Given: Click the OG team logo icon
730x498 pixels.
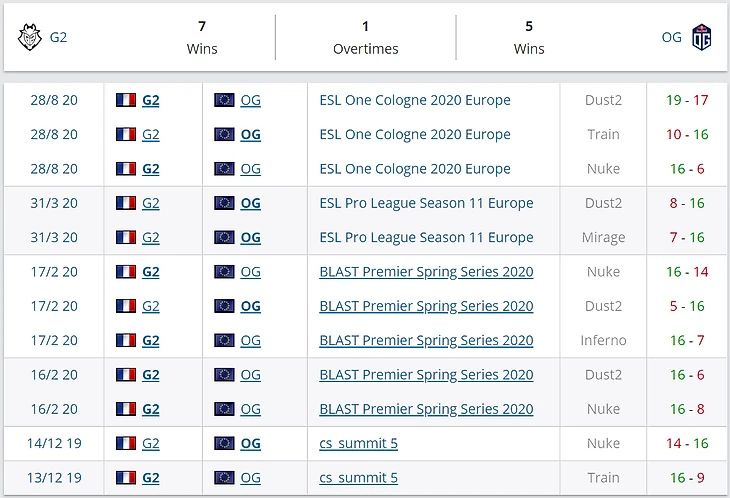Looking at the screenshot, I should 702,38.
